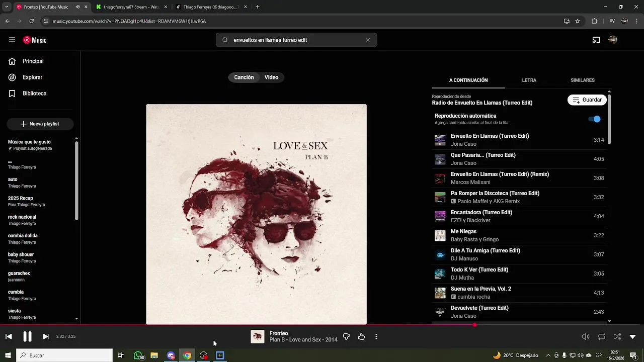Screen dimensions: 644x362
Task: Open Chrome extensions puzzle icon
Action: pyautogui.click(x=594, y=21)
